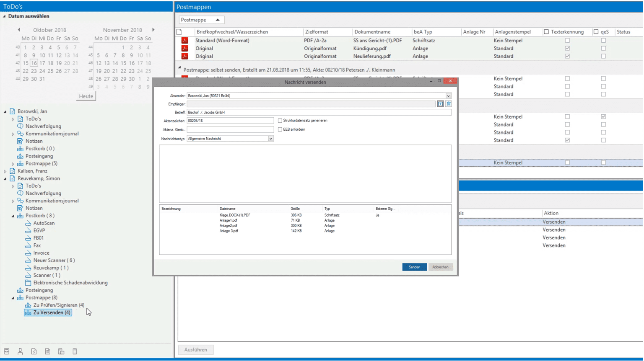This screenshot has width=644, height=361.
Task: Enable Strukturdatensatz generieren checkbox
Action: (280, 121)
